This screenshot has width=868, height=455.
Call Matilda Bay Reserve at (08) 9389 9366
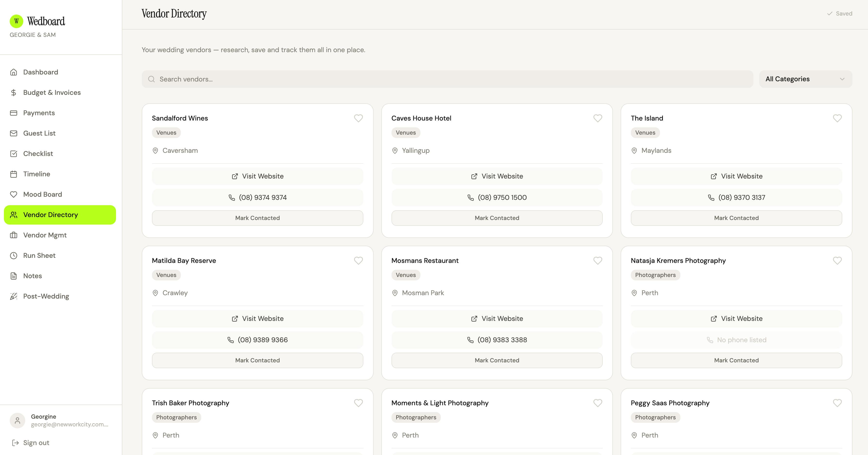(x=258, y=340)
